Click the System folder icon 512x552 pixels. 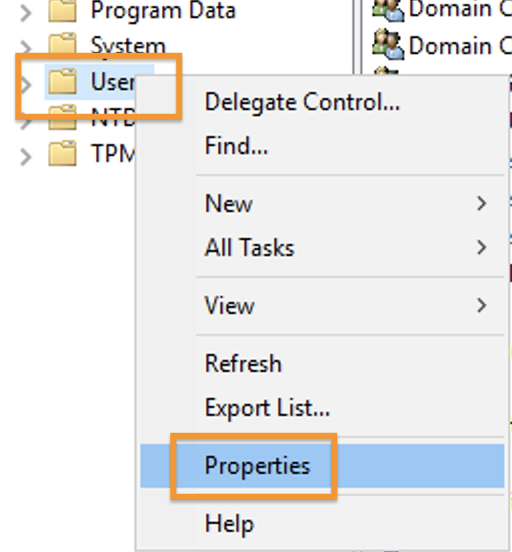(62, 44)
